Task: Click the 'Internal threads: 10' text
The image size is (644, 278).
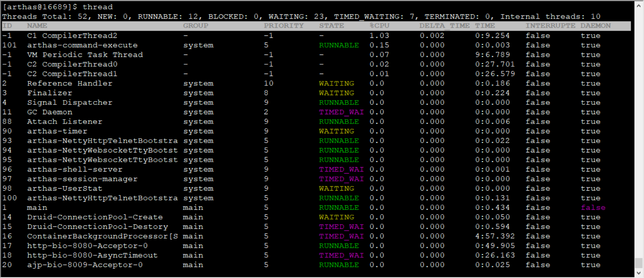Action: click(x=550, y=16)
